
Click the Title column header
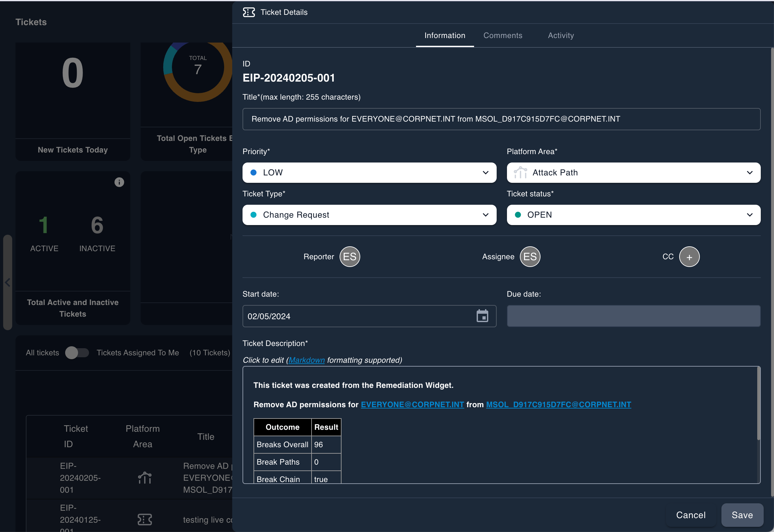pyautogui.click(x=206, y=437)
